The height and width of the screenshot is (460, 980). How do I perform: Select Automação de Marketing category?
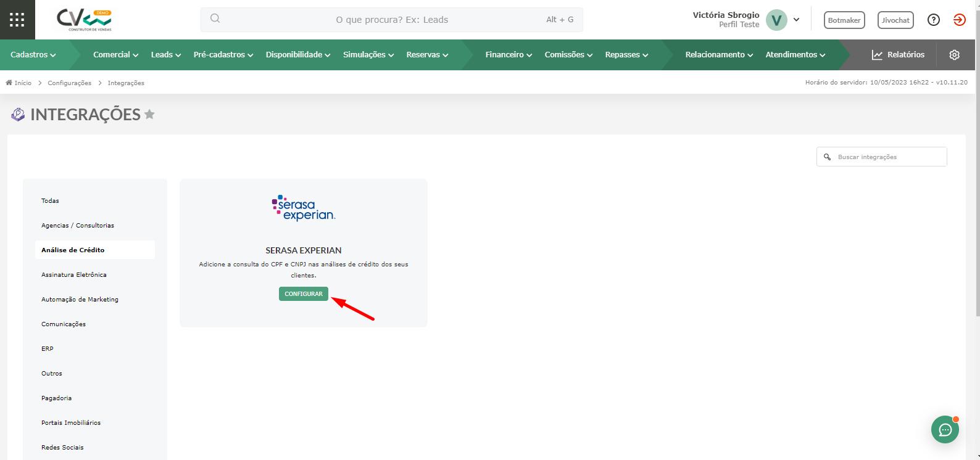pyautogui.click(x=95, y=299)
